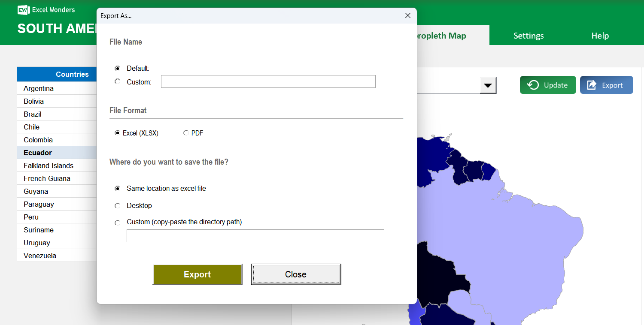Enable the Default file name option
644x325 pixels.
[117, 68]
